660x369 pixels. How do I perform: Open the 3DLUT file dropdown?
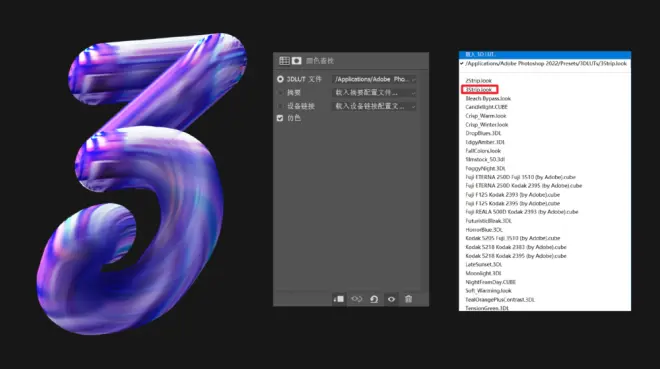374,79
